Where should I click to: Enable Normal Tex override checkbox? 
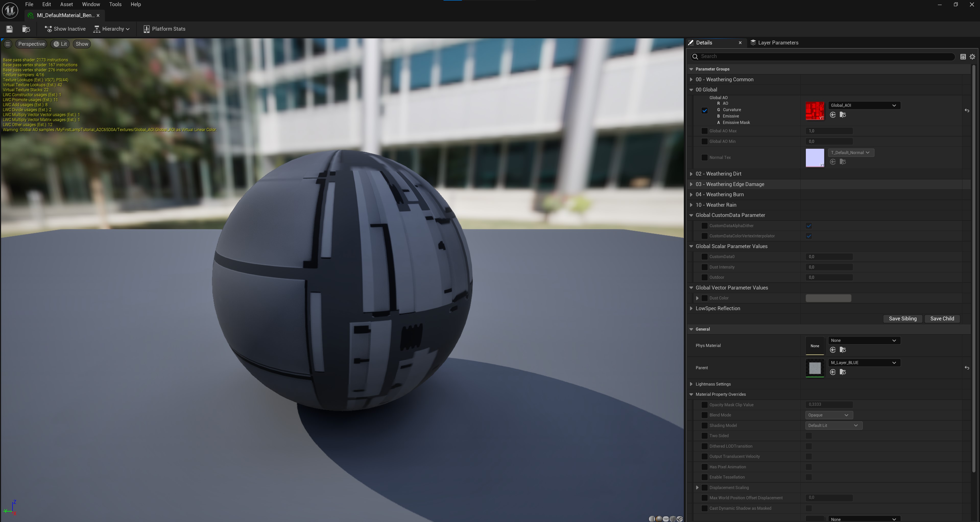point(704,157)
